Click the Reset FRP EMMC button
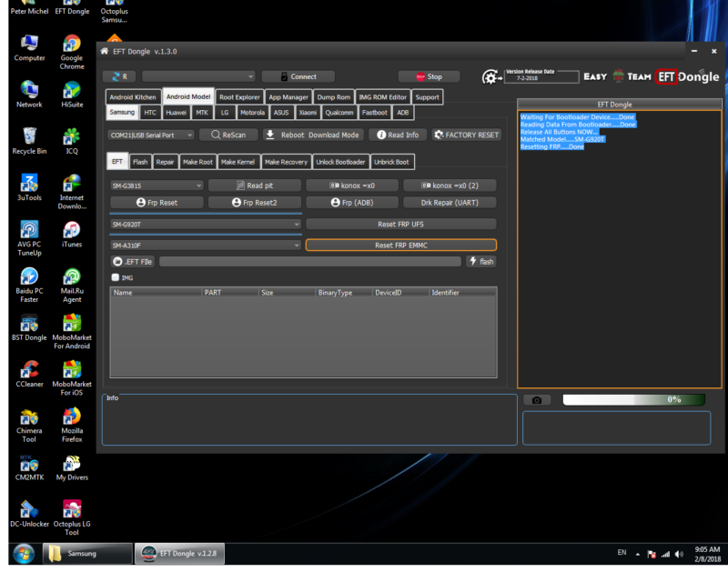Screen dimensions: 728x582 tap(401, 245)
